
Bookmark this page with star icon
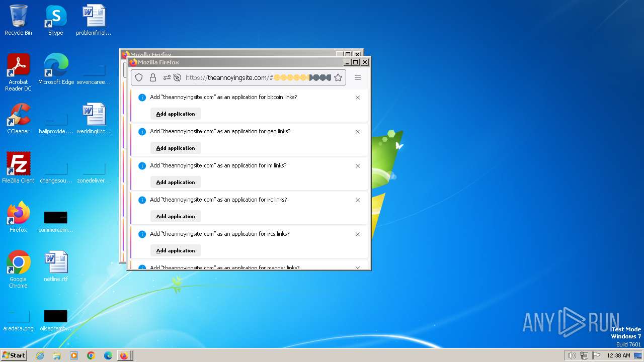point(338,77)
